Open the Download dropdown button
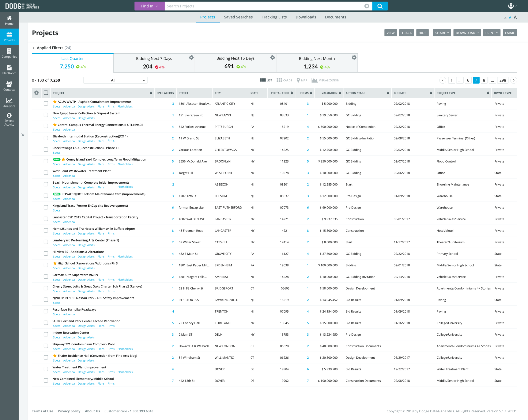528x420 pixels. pyautogui.click(x=467, y=33)
